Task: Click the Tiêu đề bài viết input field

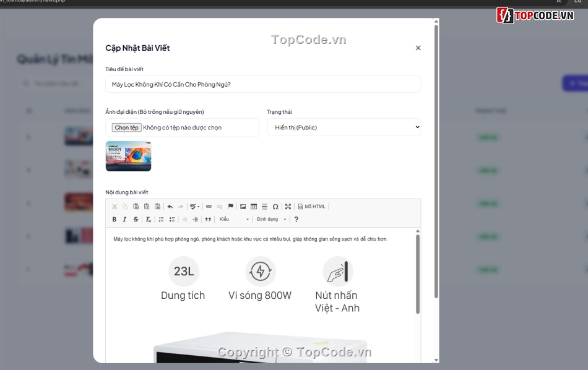Action: [263, 84]
